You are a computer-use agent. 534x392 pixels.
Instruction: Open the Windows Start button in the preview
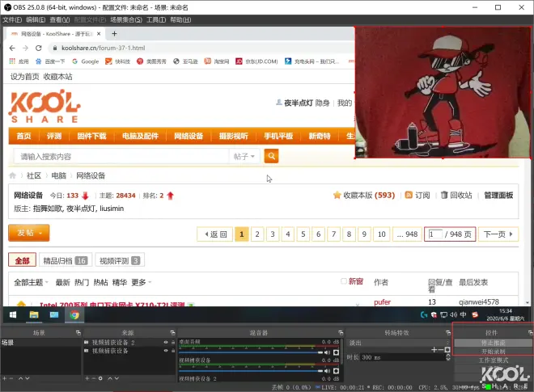(13, 314)
